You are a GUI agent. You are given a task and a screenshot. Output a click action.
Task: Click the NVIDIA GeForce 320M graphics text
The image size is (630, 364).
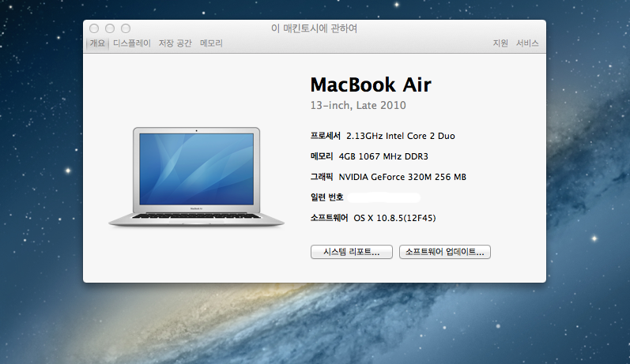[x=402, y=177]
